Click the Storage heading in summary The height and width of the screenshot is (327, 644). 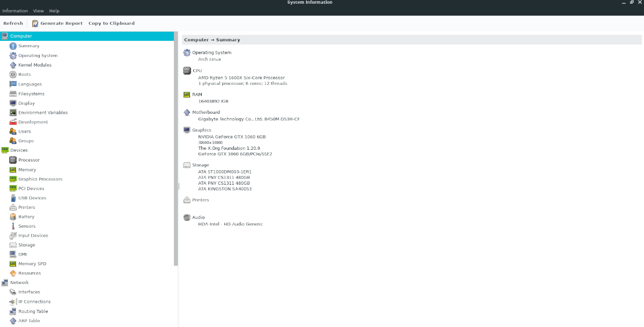point(201,165)
